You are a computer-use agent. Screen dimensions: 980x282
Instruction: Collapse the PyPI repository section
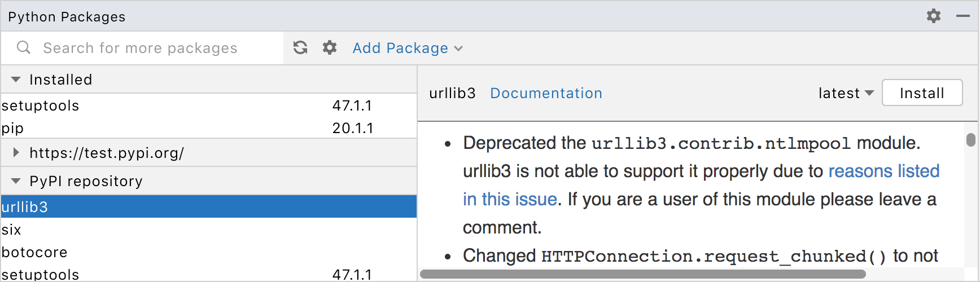[x=16, y=181]
